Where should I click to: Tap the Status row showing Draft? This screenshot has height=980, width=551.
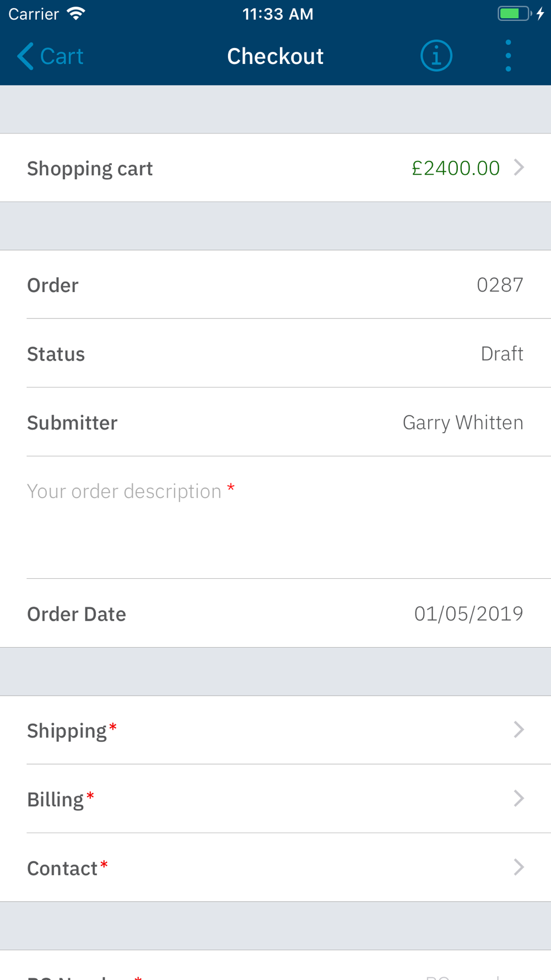275,353
